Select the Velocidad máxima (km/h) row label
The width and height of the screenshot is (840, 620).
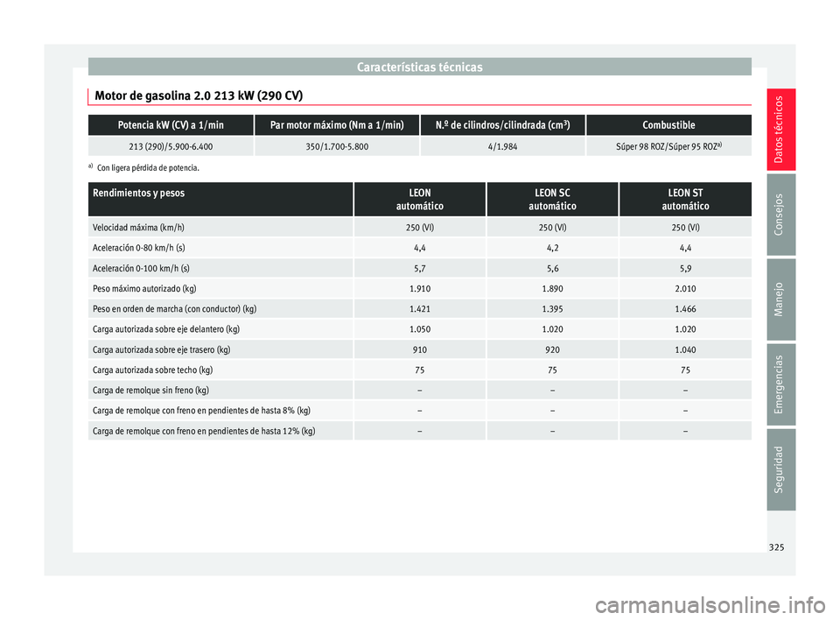click(138, 228)
